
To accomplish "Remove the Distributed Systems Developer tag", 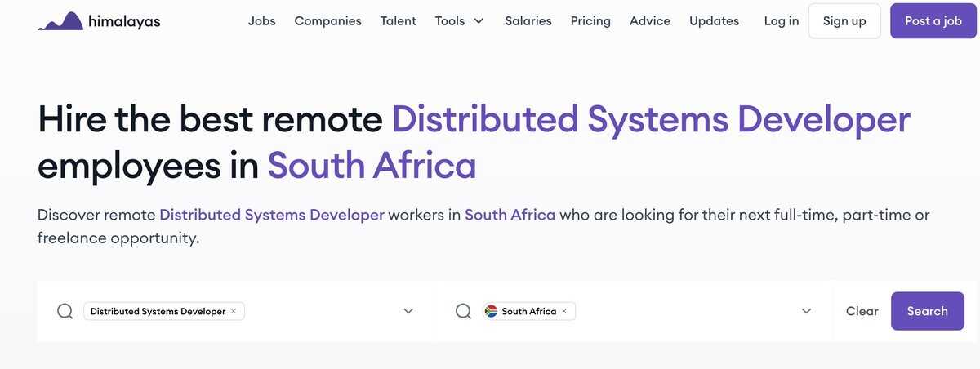I will (234, 311).
